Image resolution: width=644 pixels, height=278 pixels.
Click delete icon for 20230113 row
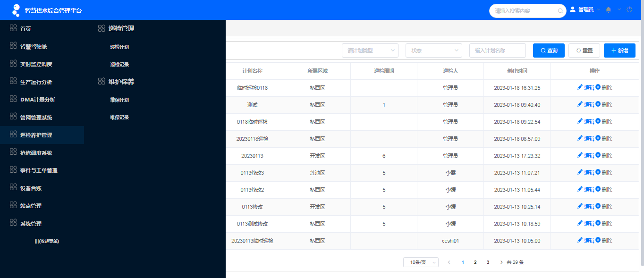coord(598,155)
